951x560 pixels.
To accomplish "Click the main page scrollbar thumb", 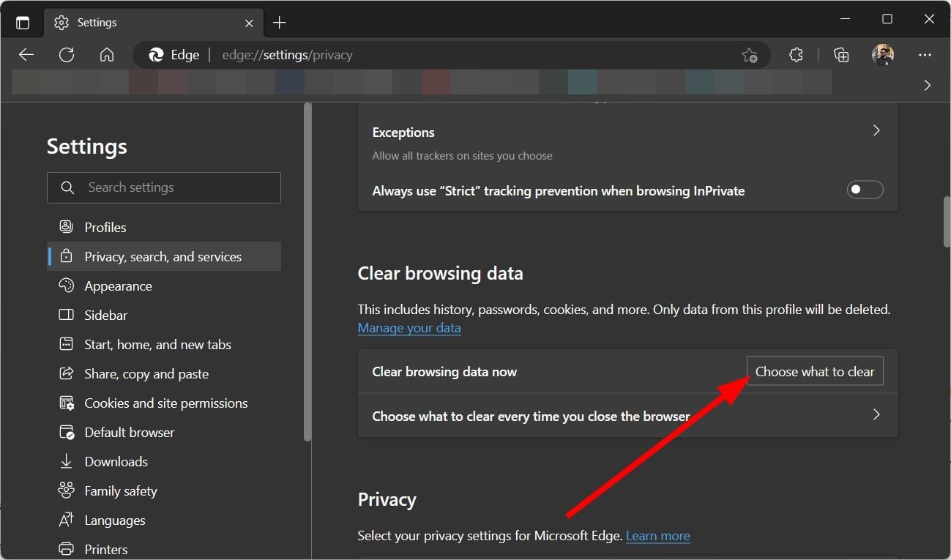I will click(x=947, y=223).
